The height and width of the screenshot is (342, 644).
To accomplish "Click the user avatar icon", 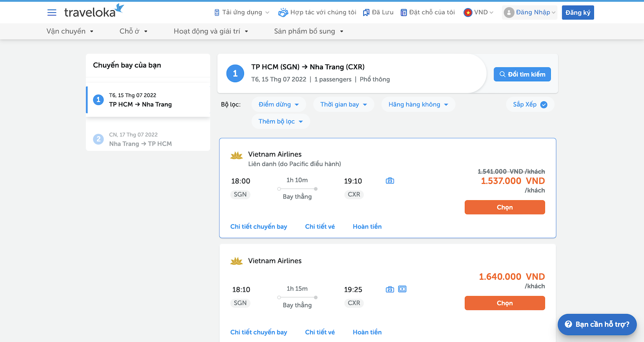I will click(x=509, y=12).
